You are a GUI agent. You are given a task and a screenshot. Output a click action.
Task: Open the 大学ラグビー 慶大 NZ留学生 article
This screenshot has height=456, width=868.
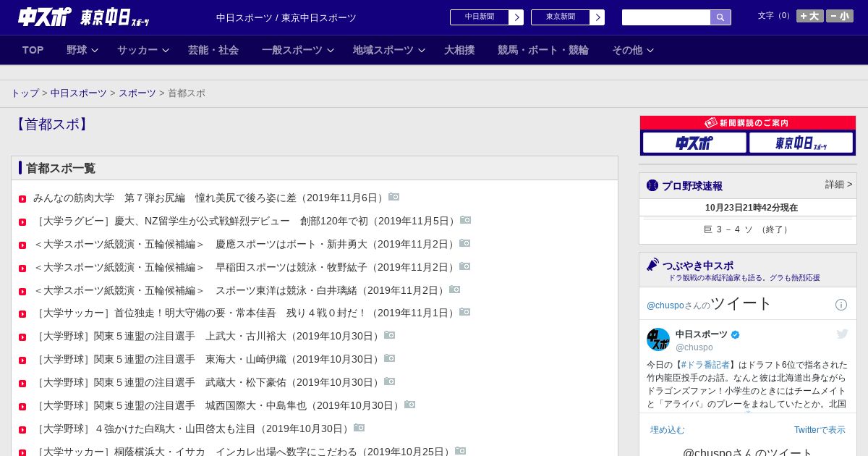pyautogui.click(x=245, y=221)
